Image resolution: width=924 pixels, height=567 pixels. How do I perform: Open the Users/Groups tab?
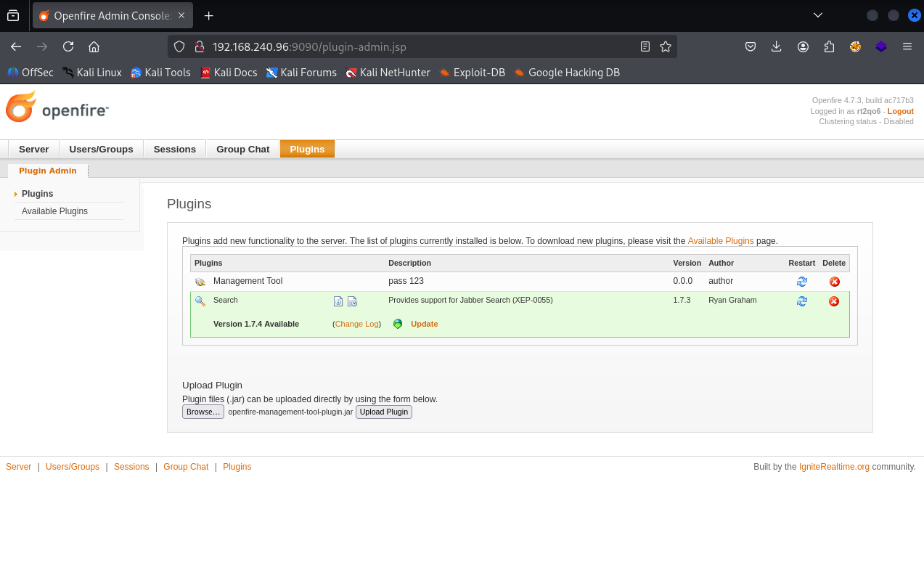pos(101,149)
